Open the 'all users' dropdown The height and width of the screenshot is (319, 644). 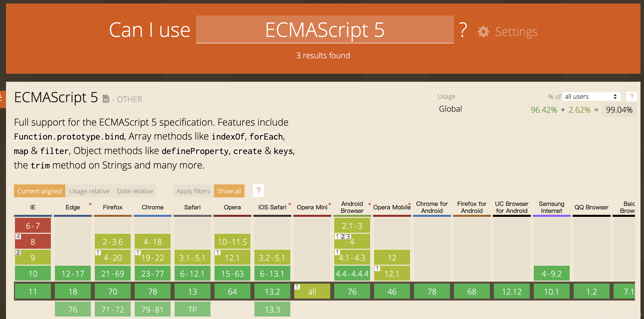[591, 96]
